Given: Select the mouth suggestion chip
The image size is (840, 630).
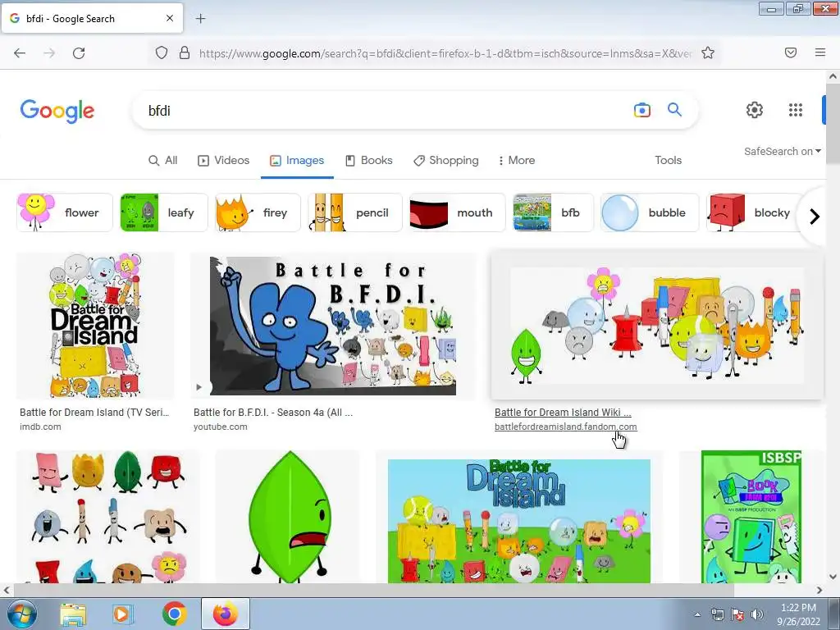Looking at the screenshot, I should (x=458, y=212).
